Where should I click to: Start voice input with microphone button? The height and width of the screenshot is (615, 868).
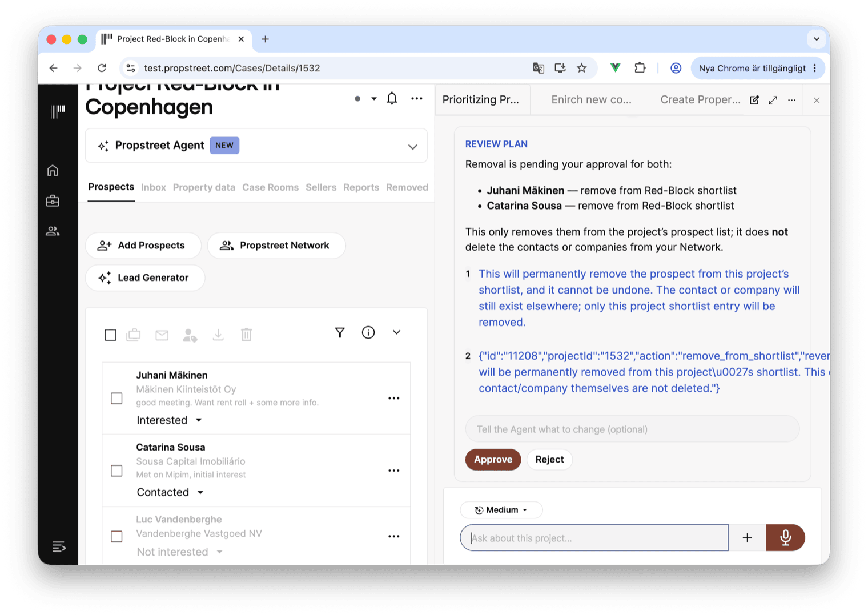click(786, 537)
